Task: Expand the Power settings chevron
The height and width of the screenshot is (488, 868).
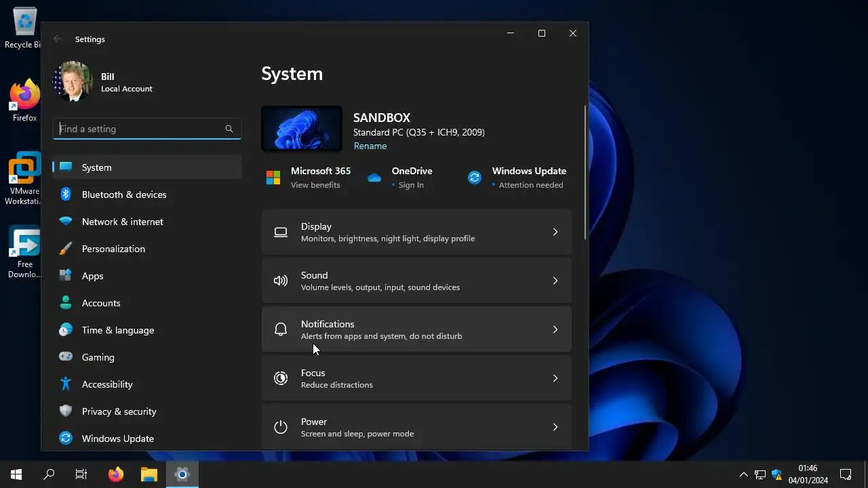Action: (555, 427)
